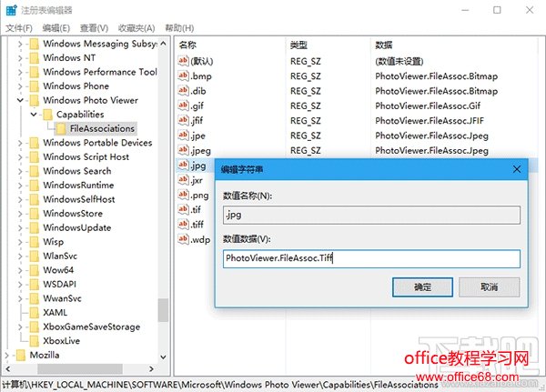Click the string value icon next to .jfif

point(183,120)
